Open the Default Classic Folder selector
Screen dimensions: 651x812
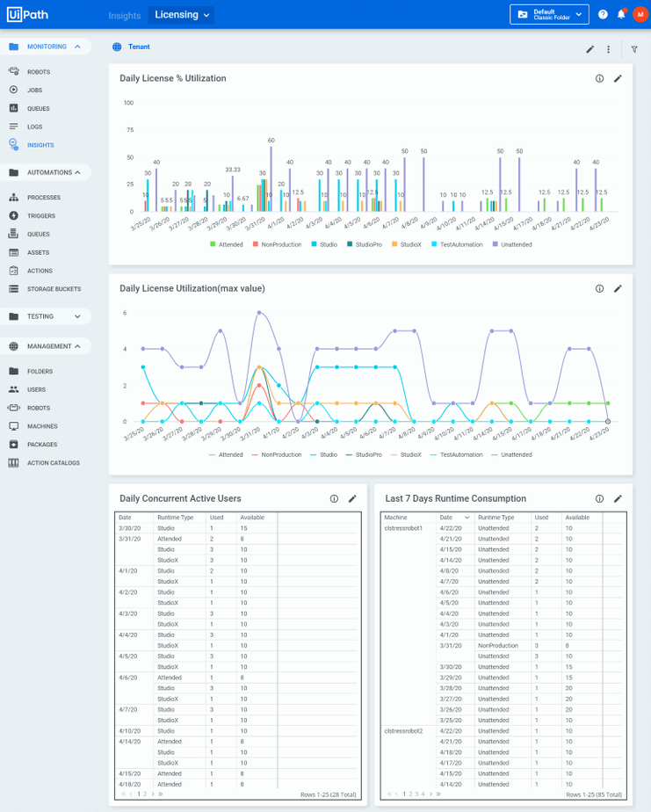(549, 14)
